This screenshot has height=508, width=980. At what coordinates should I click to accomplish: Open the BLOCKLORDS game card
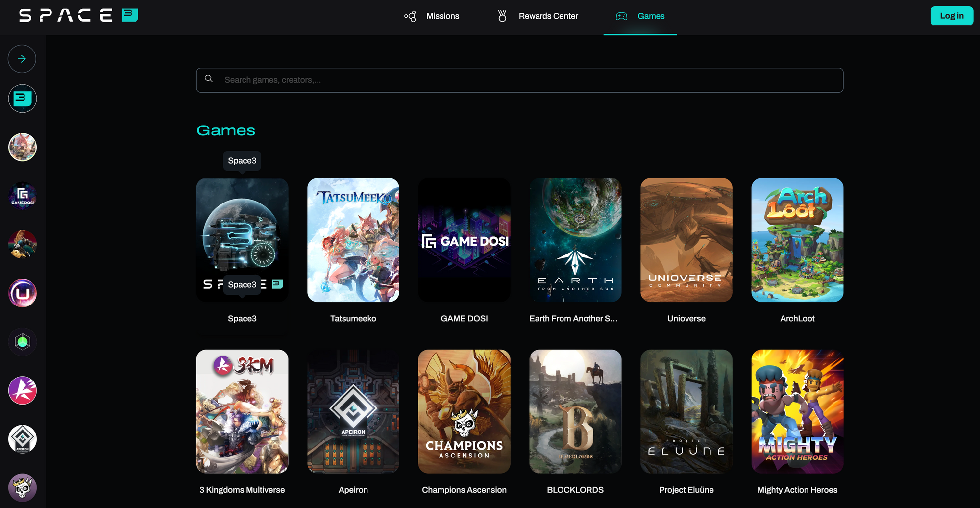pos(575,411)
